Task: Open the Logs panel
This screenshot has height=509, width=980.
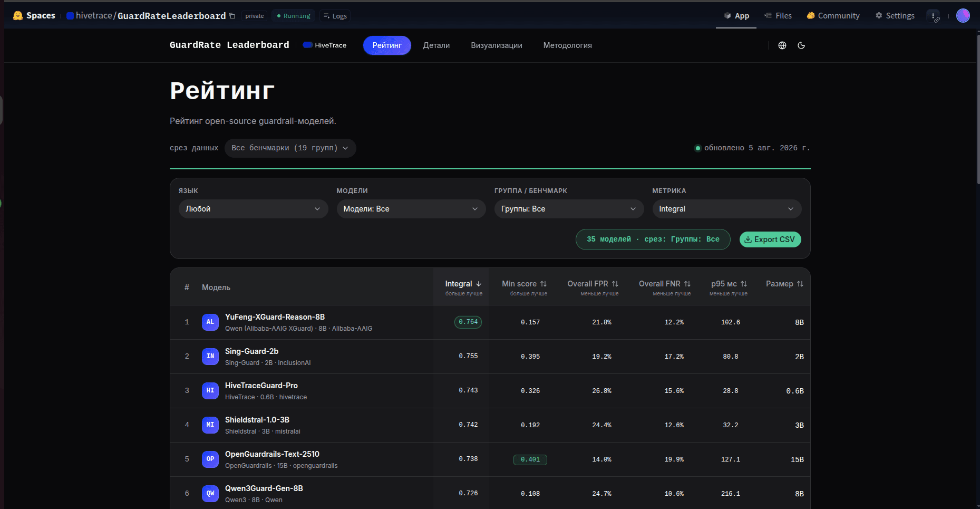Action: click(335, 16)
